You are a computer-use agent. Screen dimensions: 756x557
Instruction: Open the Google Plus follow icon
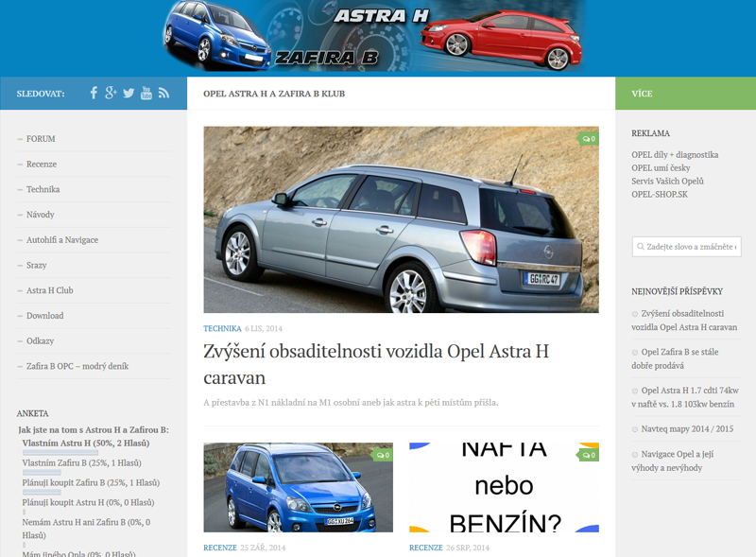coord(111,94)
